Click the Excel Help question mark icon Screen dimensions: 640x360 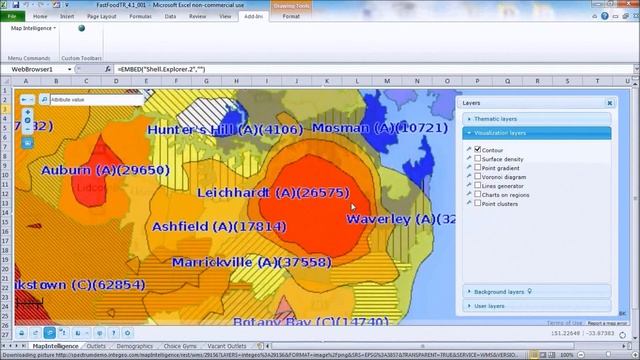click(604, 16)
